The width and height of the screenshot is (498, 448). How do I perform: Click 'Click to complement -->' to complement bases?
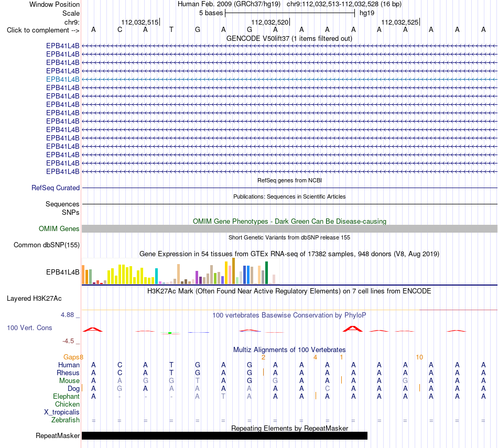(x=43, y=30)
